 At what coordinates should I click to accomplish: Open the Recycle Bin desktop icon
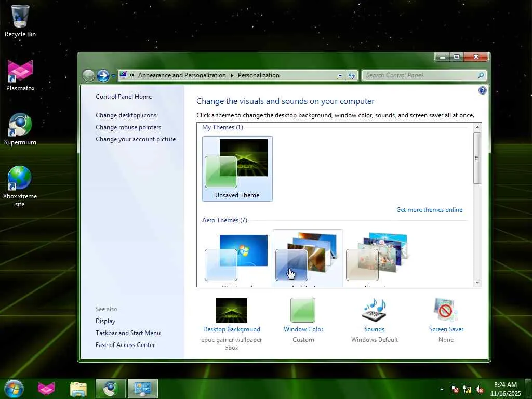click(20, 21)
